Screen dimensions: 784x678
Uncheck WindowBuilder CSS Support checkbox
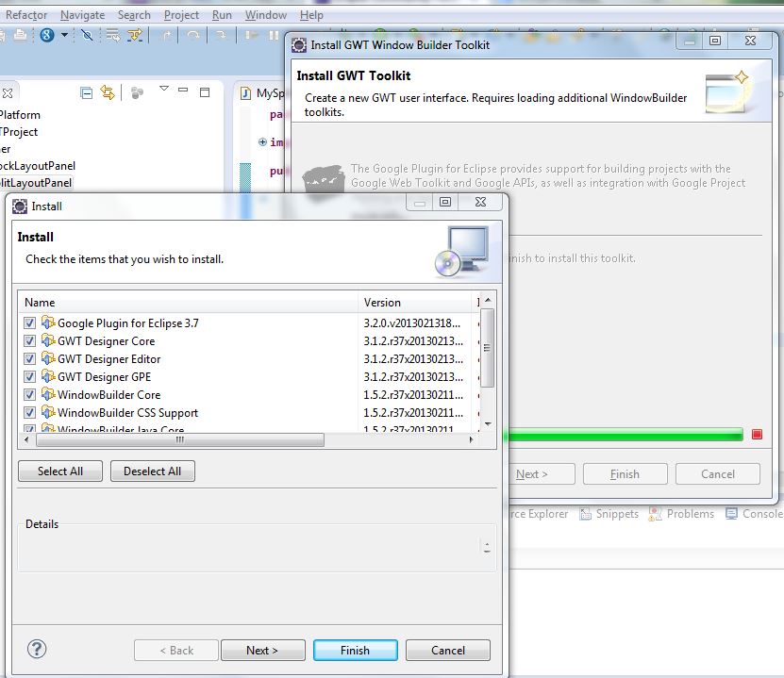(29, 413)
